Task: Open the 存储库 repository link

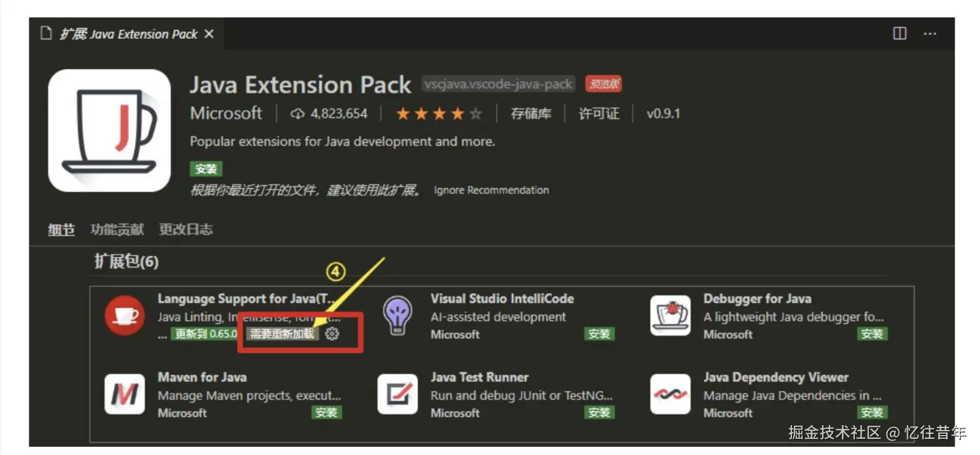Action: 531,113
